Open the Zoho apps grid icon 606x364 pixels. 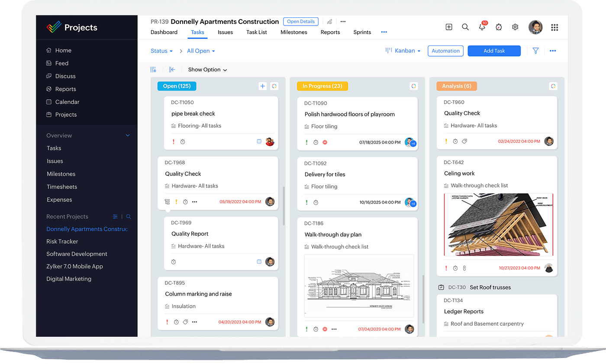click(x=554, y=27)
